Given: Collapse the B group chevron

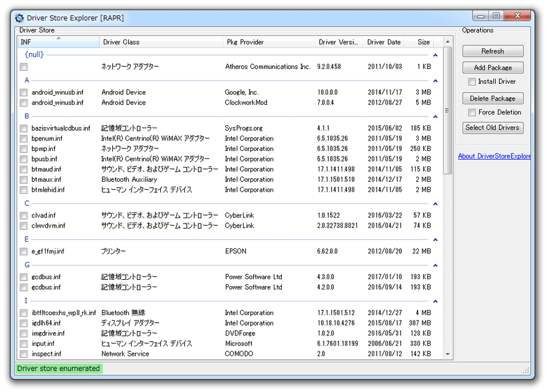Looking at the screenshot, I should (x=435, y=116).
